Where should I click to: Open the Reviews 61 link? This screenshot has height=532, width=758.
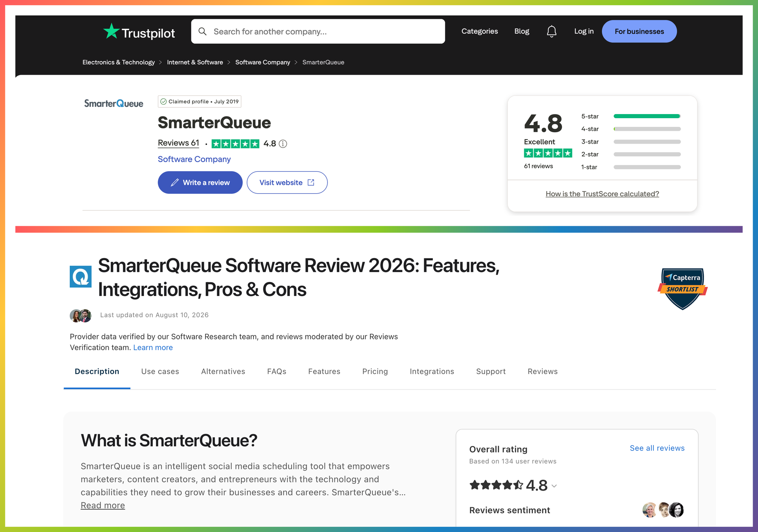[179, 143]
